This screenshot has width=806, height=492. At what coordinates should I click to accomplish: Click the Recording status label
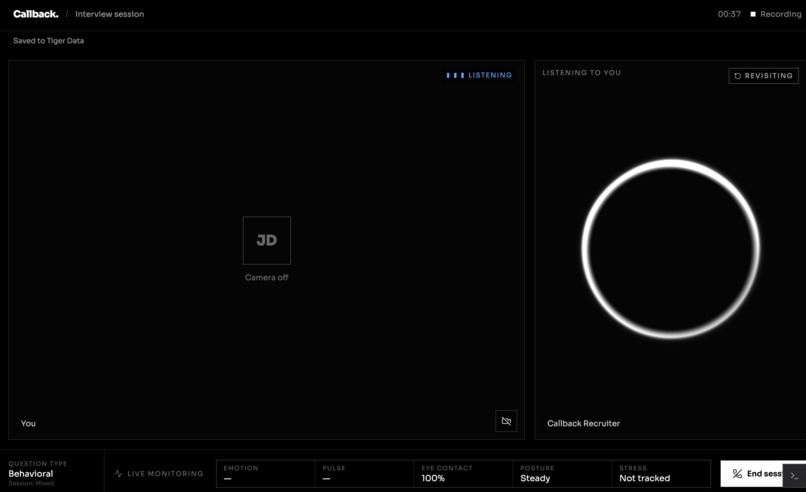780,14
